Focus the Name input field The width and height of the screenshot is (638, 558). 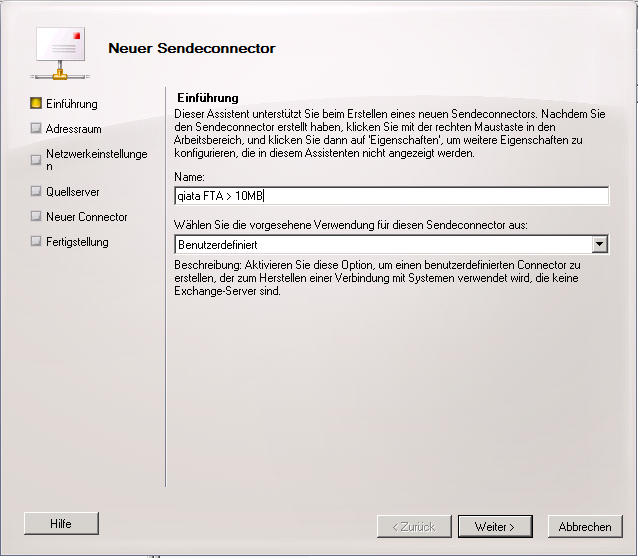(391, 196)
